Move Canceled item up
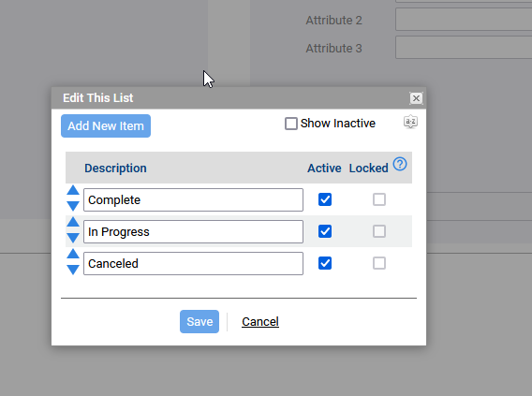 point(73,254)
